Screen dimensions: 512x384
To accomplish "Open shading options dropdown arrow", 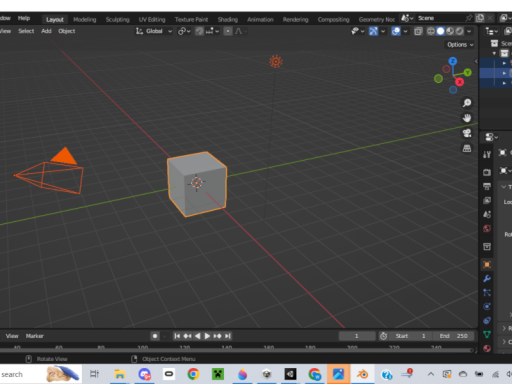I will (469, 31).
